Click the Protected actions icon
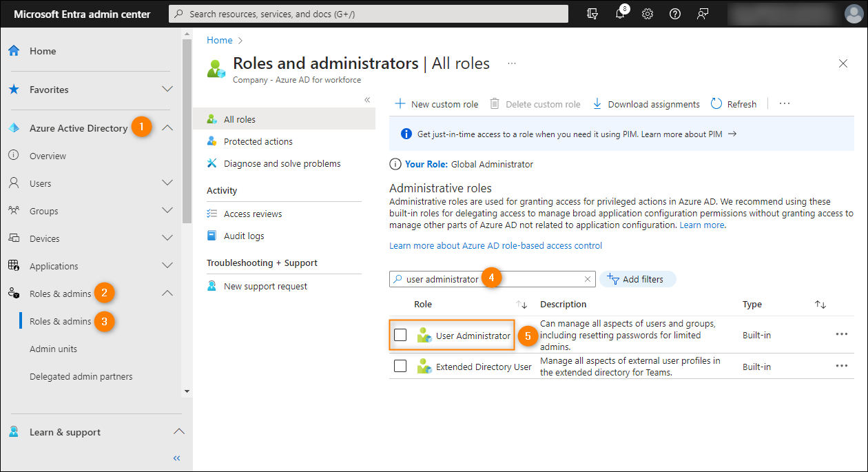This screenshot has height=472, width=868. [212, 141]
